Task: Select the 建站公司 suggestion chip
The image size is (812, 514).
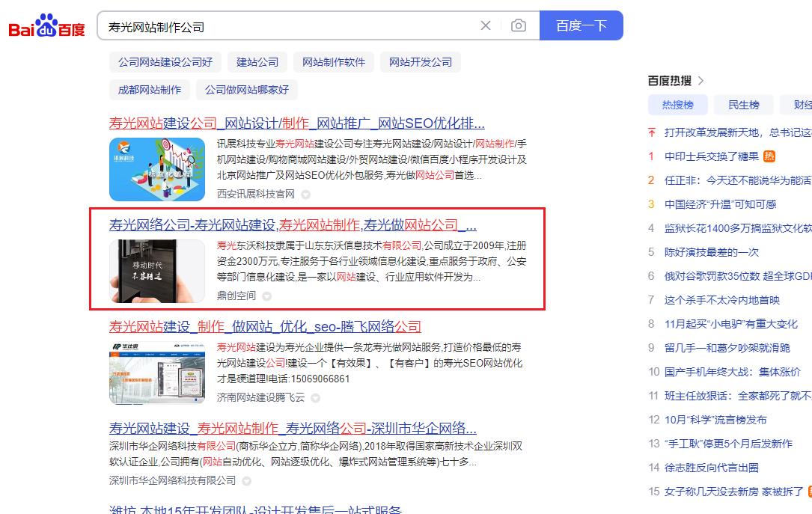Action: point(257,62)
